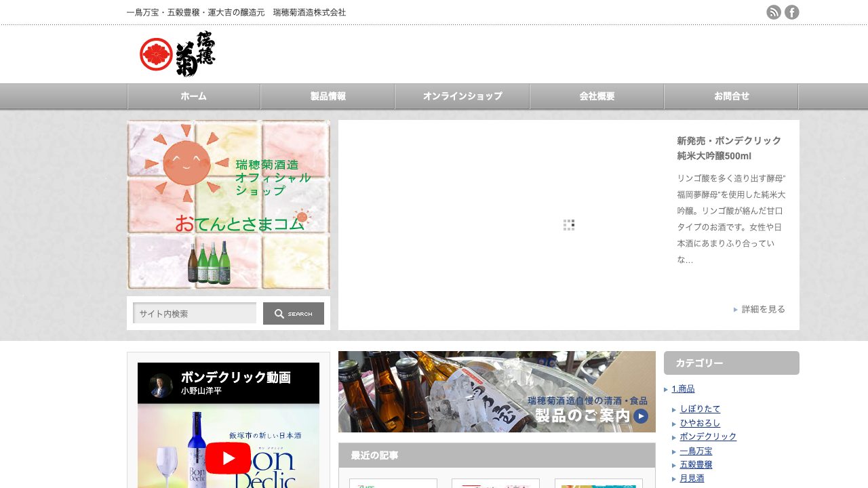The height and width of the screenshot is (488, 868).
Task: Click the slideshow loading indicator
Action: click(569, 225)
